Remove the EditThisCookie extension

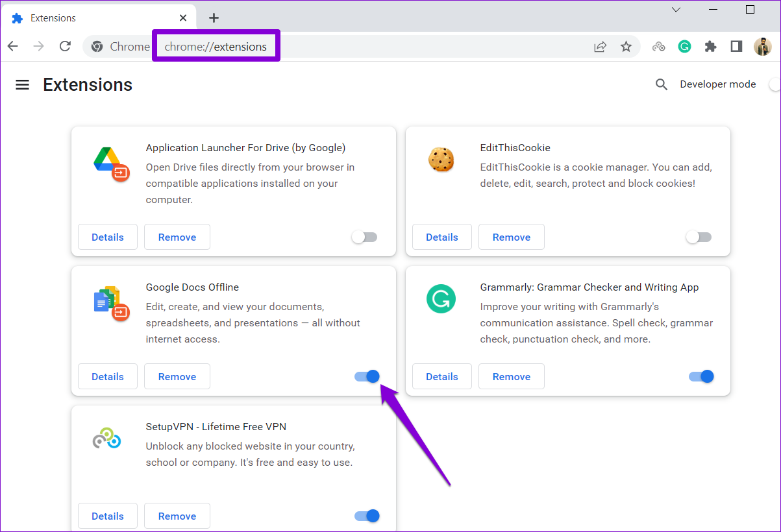coord(512,237)
